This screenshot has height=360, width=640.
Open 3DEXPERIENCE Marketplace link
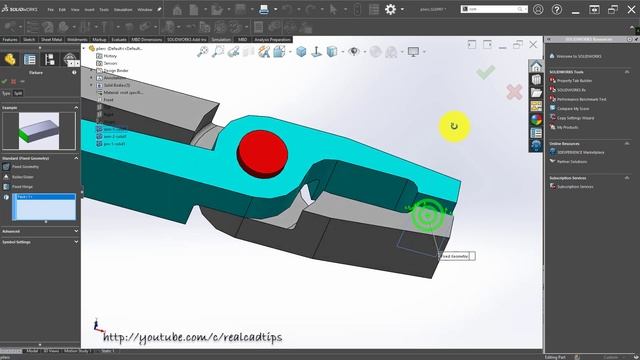581,152
